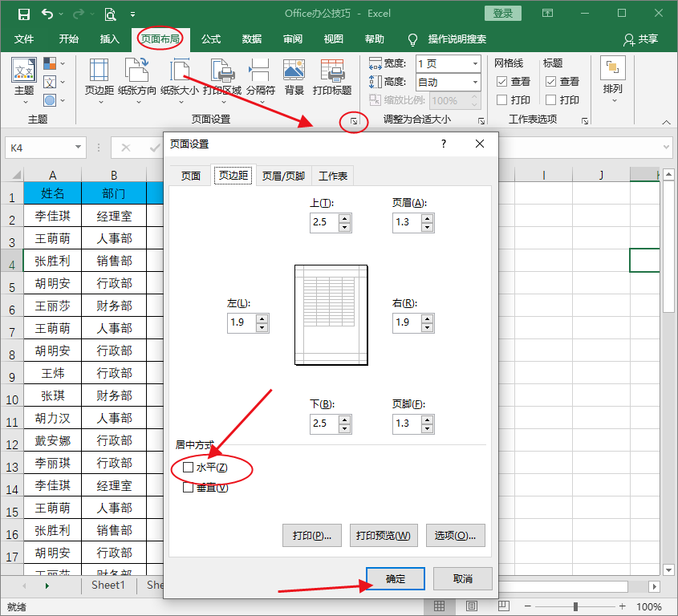Open the Name Box dropdown arrow
678x616 pixels.
(x=78, y=148)
